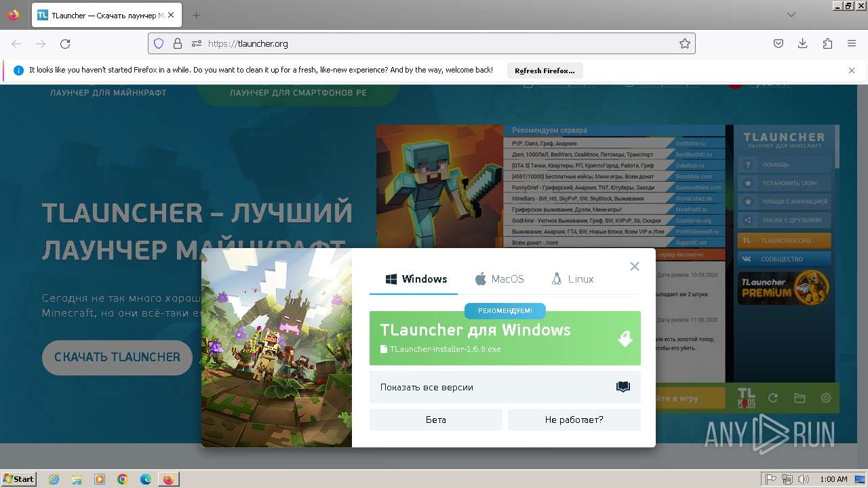Viewport: 868px width, 488px height.
Task: Click the CubeGun.ru server row
Action: pyautogui.click(x=614, y=165)
